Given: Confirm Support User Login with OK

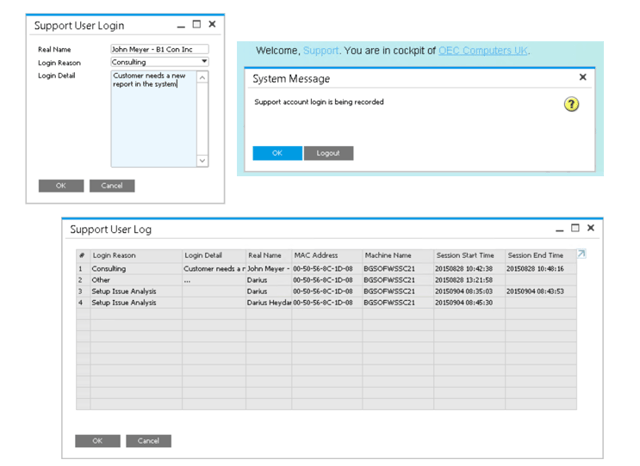Looking at the screenshot, I should 61,186.
